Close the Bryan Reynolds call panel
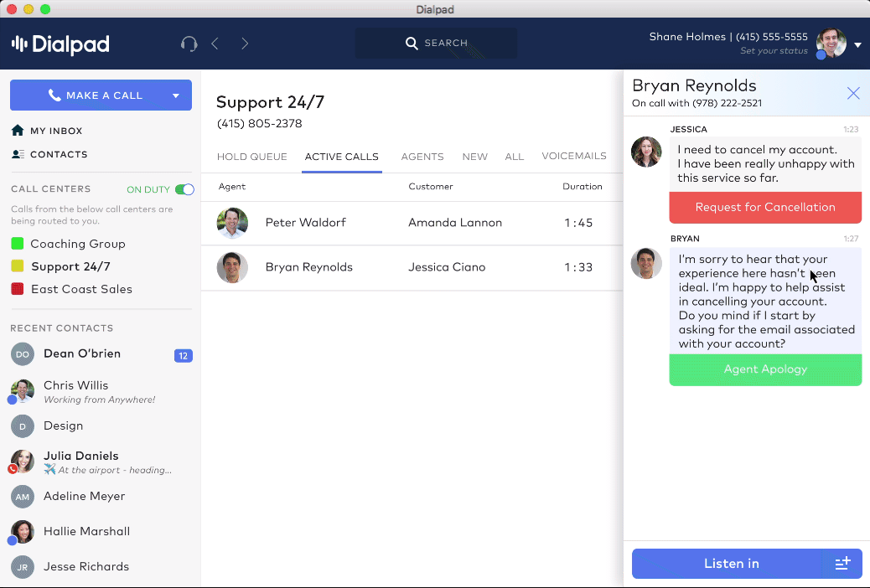870x588 pixels. [x=853, y=93]
